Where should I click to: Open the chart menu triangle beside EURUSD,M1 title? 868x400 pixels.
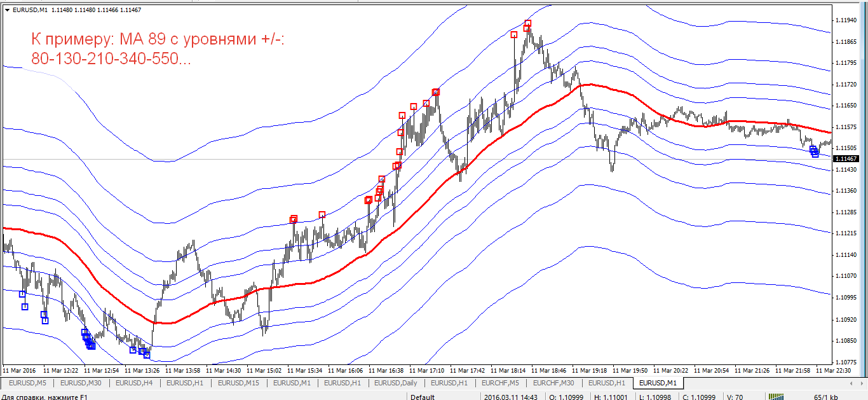pos(6,9)
